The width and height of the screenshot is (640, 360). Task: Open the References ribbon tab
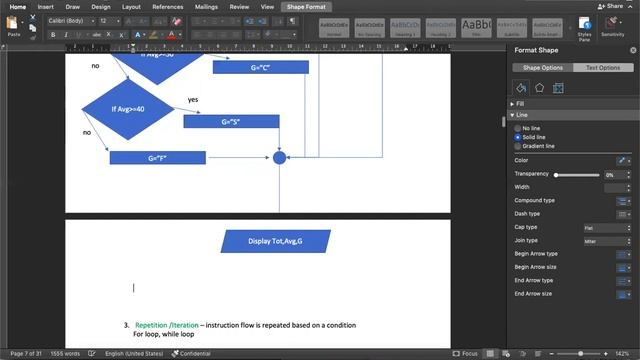(x=167, y=7)
